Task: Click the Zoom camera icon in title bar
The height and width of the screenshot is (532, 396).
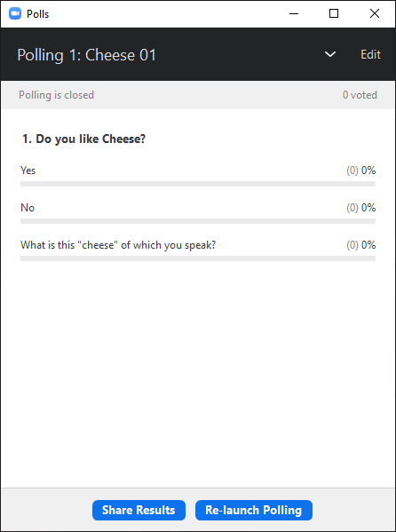Action: [15, 14]
